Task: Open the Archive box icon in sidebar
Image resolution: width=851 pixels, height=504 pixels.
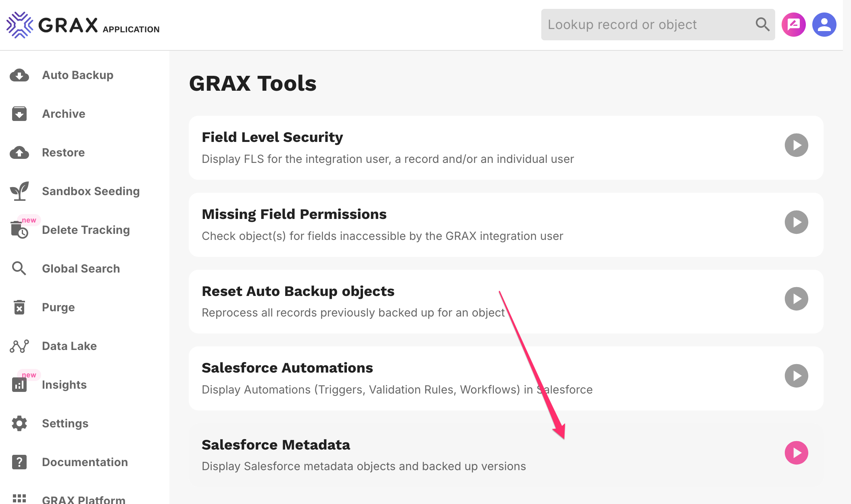Action: tap(19, 114)
